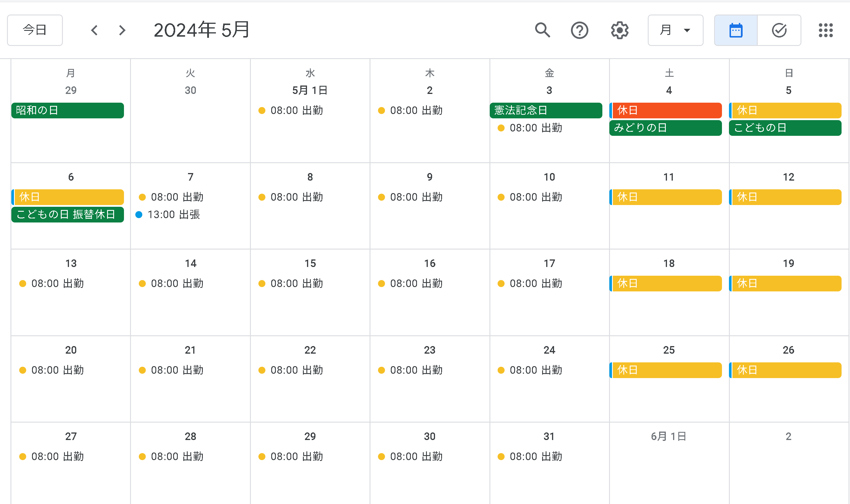Open the date number 22
850x504 pixels.
coord(310,350)
